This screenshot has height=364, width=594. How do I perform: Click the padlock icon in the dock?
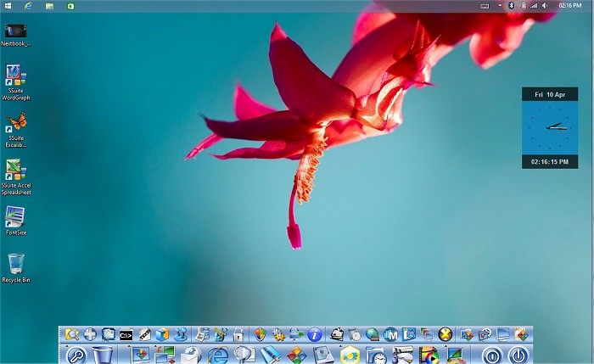click(238, 335)
